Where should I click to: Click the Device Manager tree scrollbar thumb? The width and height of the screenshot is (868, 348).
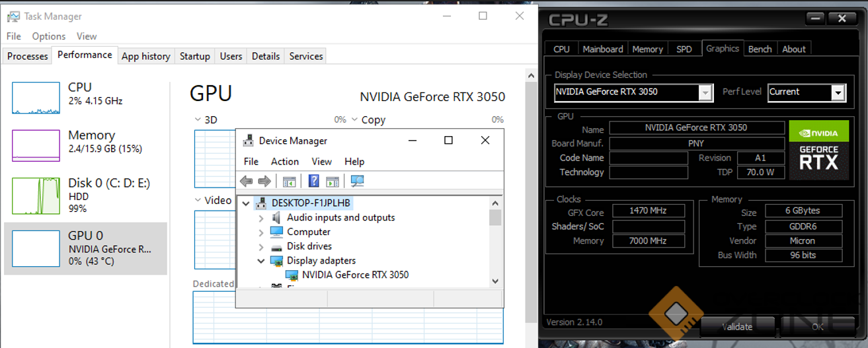pyautogui.click(x=495, y=217)
